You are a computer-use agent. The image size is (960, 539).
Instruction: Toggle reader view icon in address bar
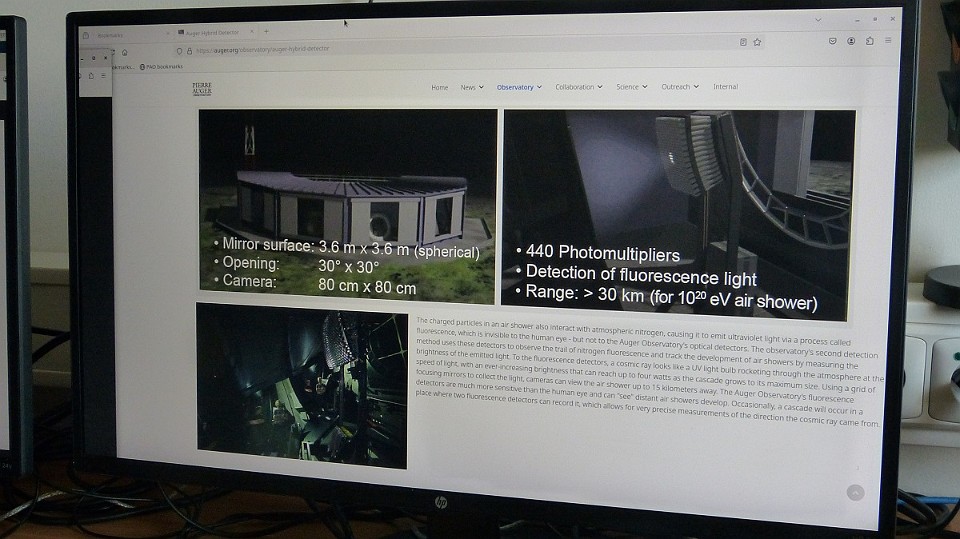click(743, 42)
